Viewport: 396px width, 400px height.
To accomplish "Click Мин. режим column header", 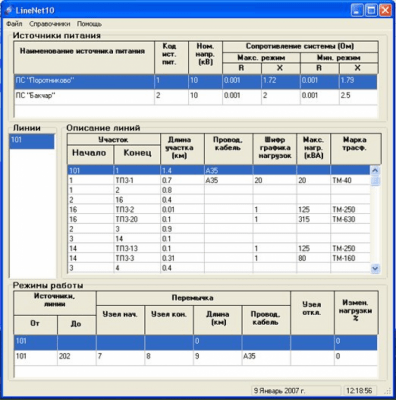I will (x=339, y=58).
